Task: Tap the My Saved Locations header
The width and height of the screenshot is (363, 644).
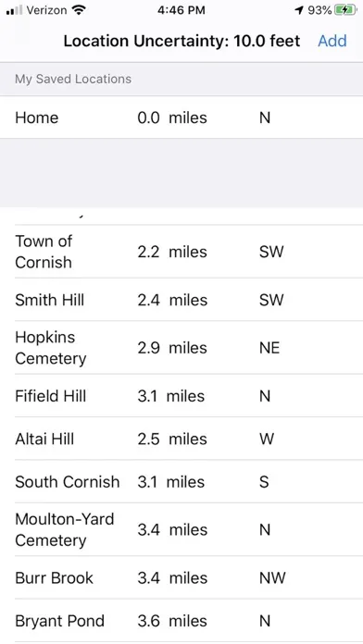Action: (x=73, y=79)
